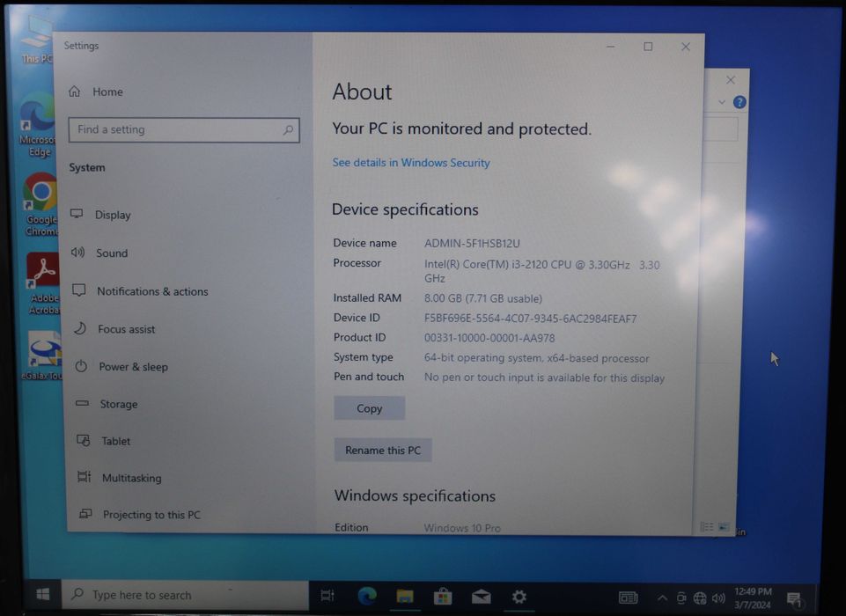846x616 pixels.
Task: Open Storage settings
Action: pos(107,403)
